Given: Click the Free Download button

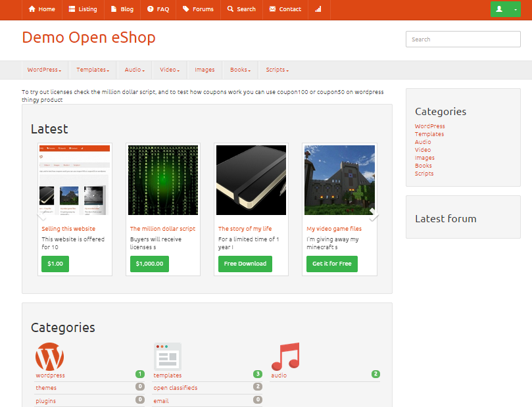Looking at the screenshot, I should 245,264.
